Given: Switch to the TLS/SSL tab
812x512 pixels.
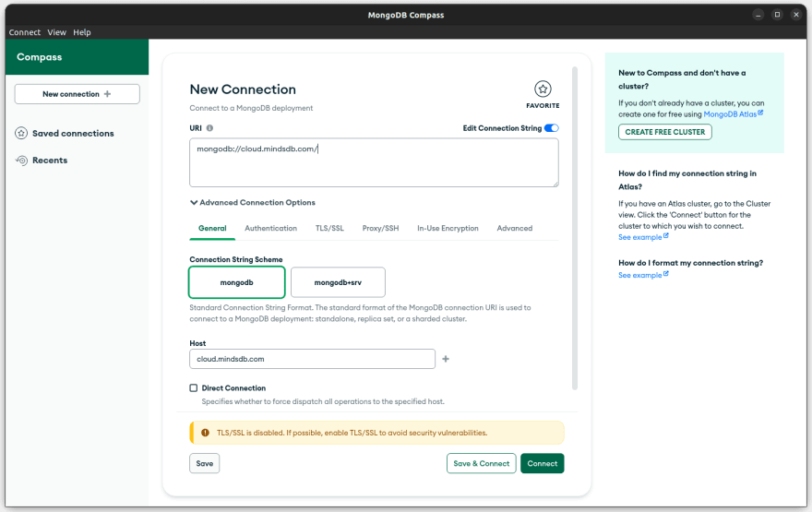Looking at the screenshot, I should (x=329, y=228).
